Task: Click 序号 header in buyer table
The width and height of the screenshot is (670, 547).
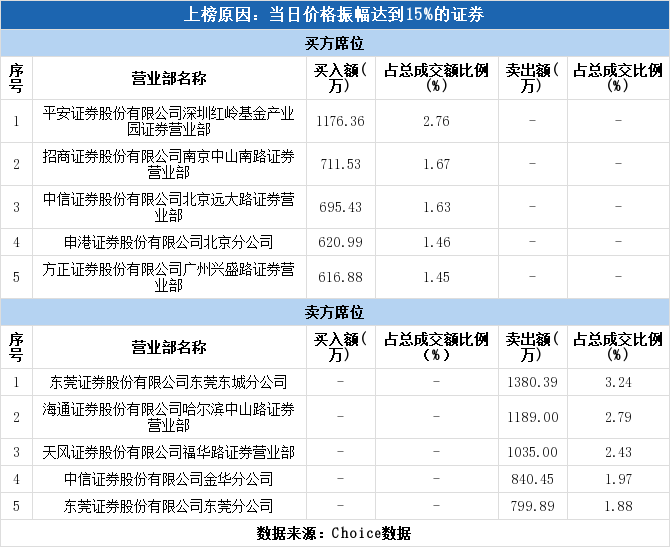Action: coord(16,78)
